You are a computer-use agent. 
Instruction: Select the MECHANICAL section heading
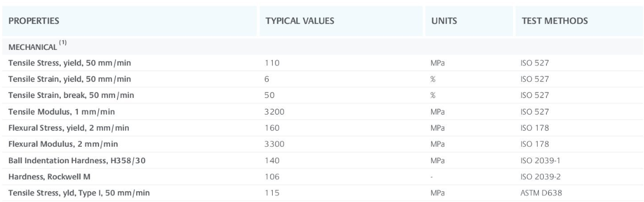click(x=33, y=47)
